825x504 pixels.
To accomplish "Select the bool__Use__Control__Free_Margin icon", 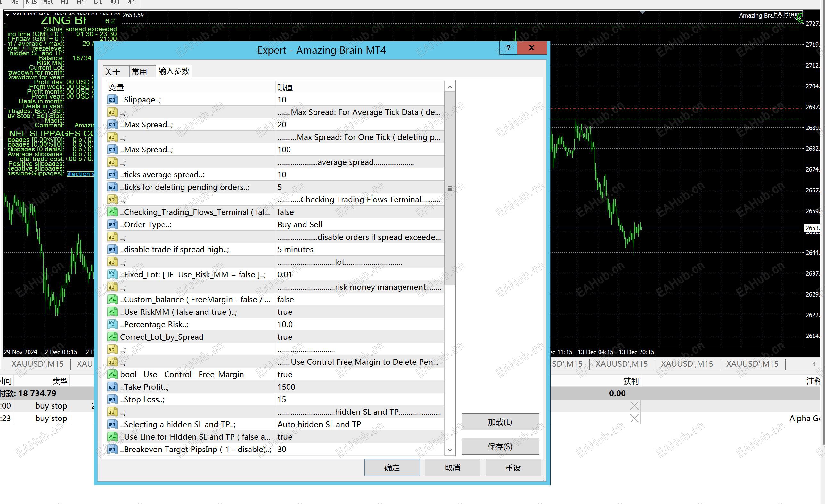I will click(x=112, y=375).
